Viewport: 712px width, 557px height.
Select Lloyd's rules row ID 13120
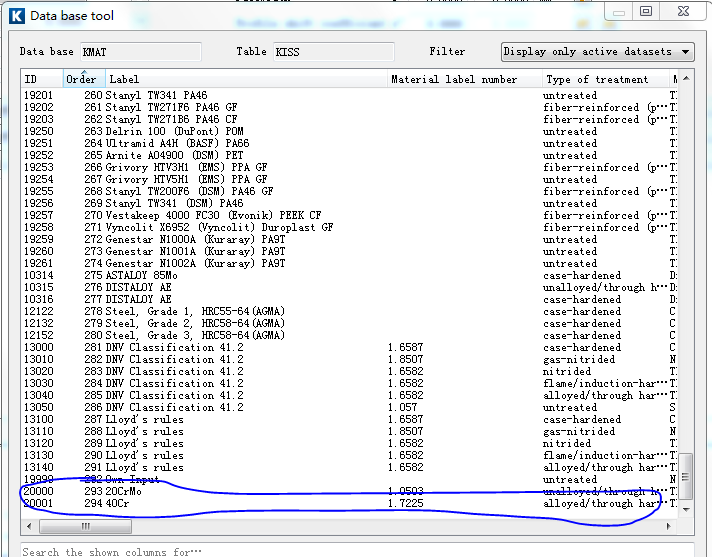coord(350,443)
